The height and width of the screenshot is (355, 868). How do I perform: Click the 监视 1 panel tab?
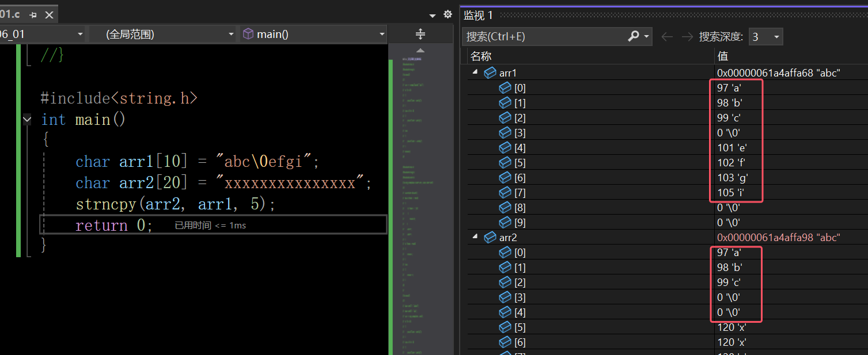tap(479, 15)
